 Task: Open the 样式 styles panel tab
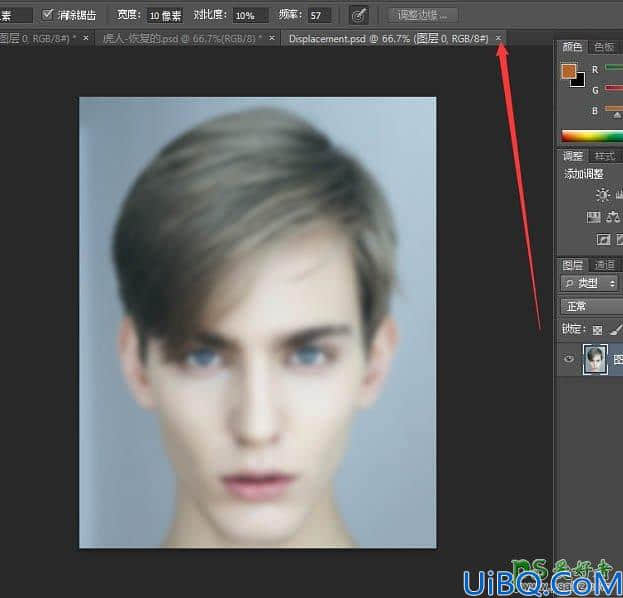coord(604,156)
